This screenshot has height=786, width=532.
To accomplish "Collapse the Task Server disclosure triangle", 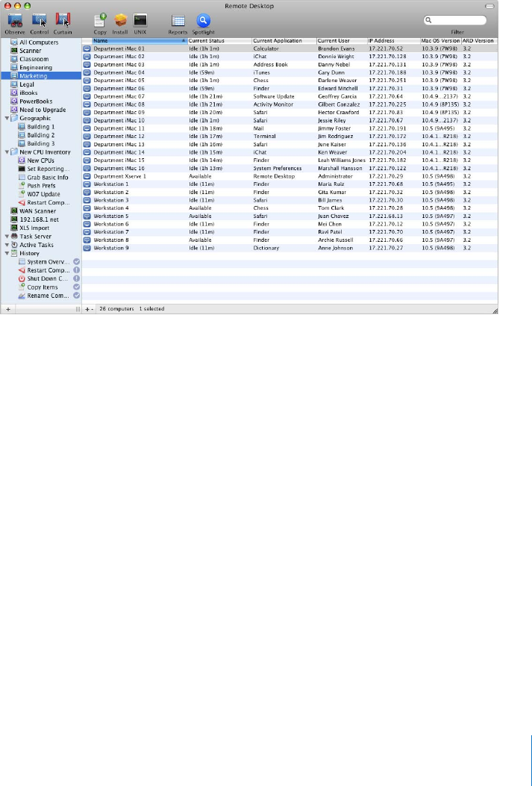I will 7,236.
